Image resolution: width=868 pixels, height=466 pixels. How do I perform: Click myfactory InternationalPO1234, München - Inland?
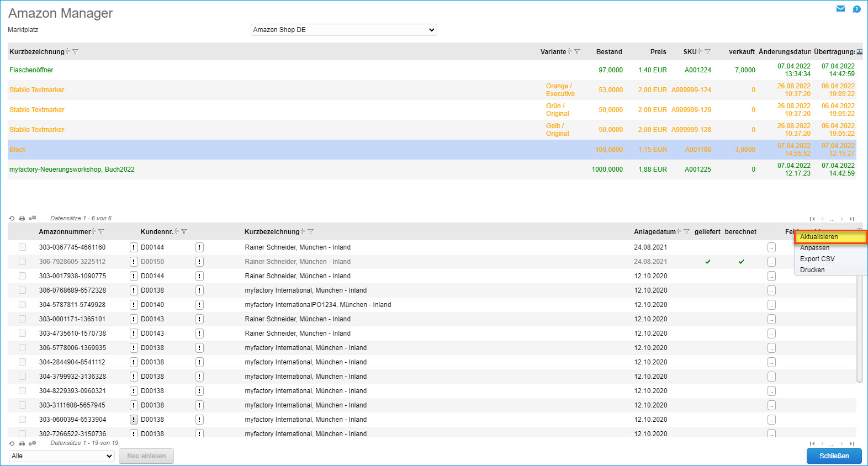pyautogui.click(x=318, y=305)
